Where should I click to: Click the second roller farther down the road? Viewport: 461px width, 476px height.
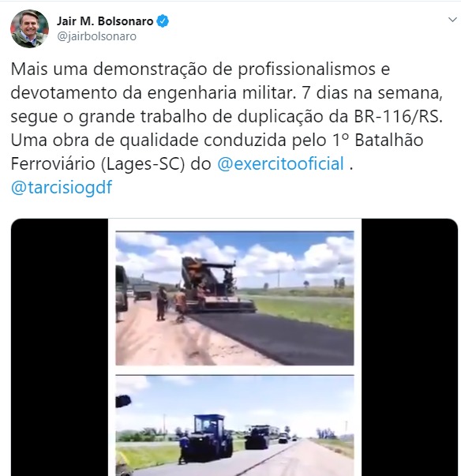[257, 437]
